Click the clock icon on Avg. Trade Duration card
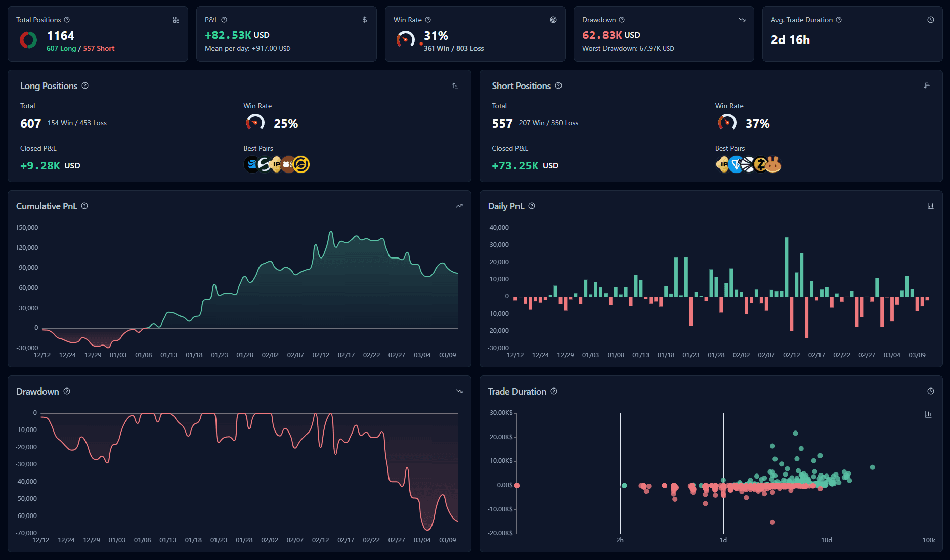The image size is (950, 560). click(x=930, y=20)
